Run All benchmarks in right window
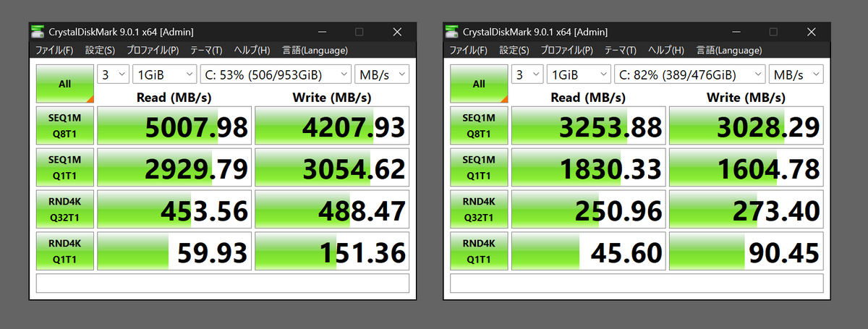 click(479, 84)
